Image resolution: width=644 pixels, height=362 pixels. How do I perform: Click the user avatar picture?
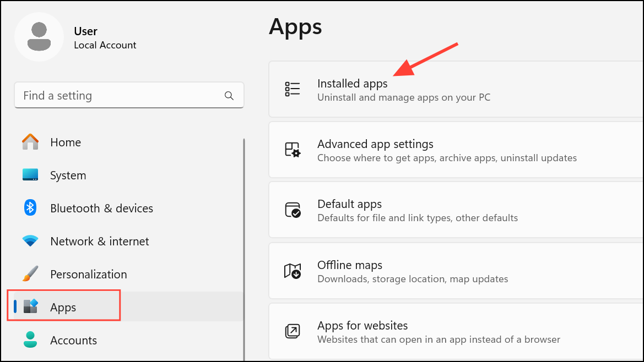(x=39, y=36)
